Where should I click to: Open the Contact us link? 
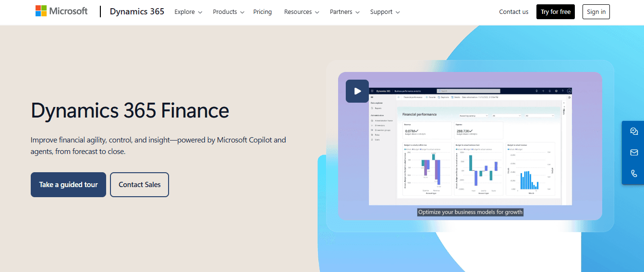[x=513, y=12]
